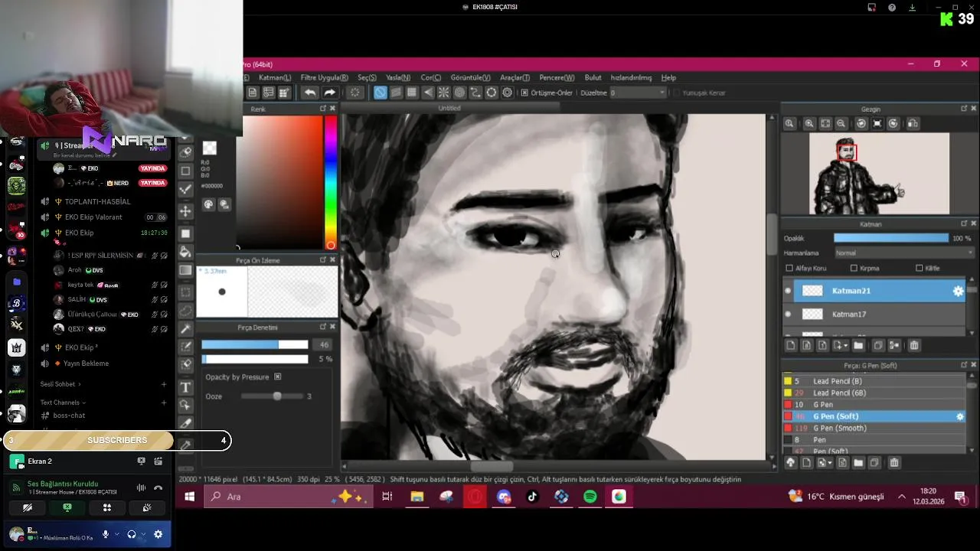The height and width of the screenshot is (551, 980).
Task: Open snap settings gear in toolbar
Action: coord(507,93)
